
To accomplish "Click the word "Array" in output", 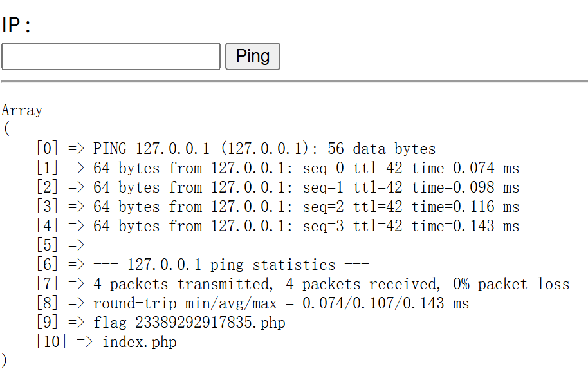I will point(22,110).
